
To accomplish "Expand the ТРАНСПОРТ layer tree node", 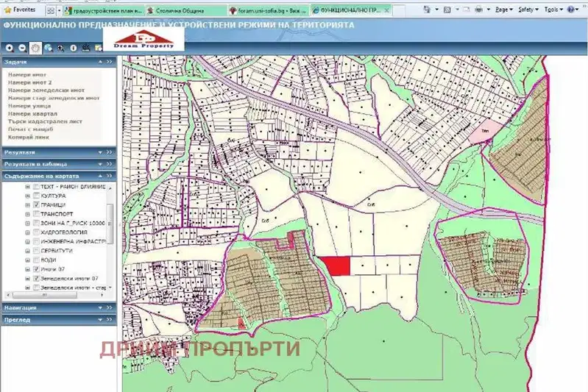I will coord(27,214).
